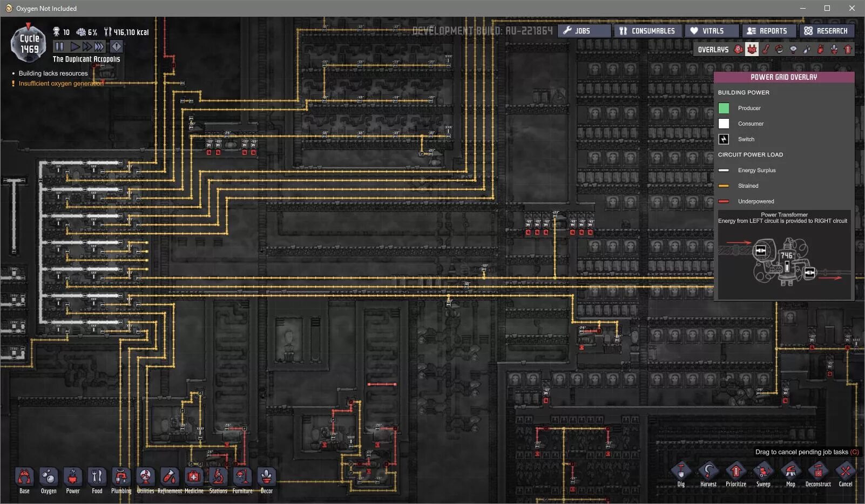This screenshot has width=865, height=504.
Task: Click the stress indicator showing 6%
Action: pos(87,32)
